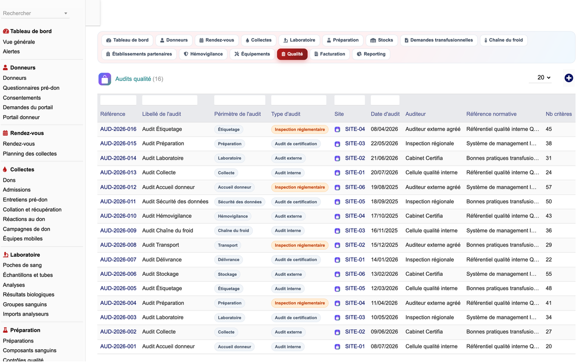Switch to the Rendez-vous top tab
588x364 pixels.
tap(217, 40)
